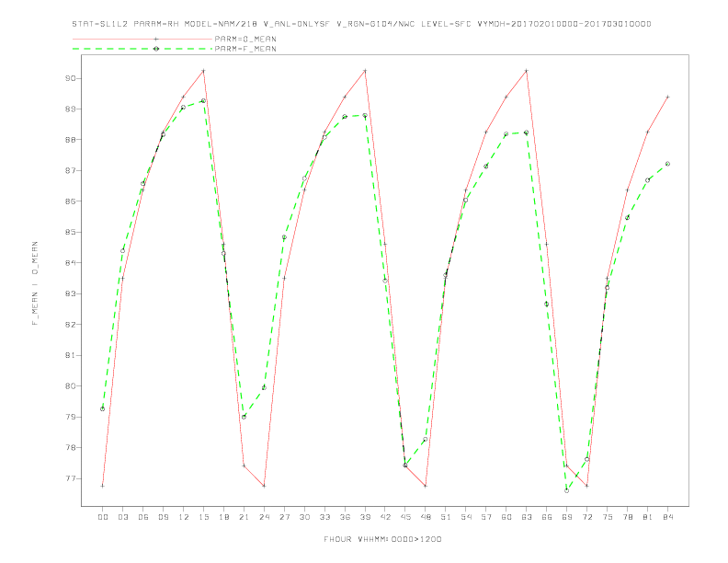Click forecast hour 39 on the horizontal axis
Image resolution: width=728 pixels, height=563 pixels.
(x=365, y=517)
